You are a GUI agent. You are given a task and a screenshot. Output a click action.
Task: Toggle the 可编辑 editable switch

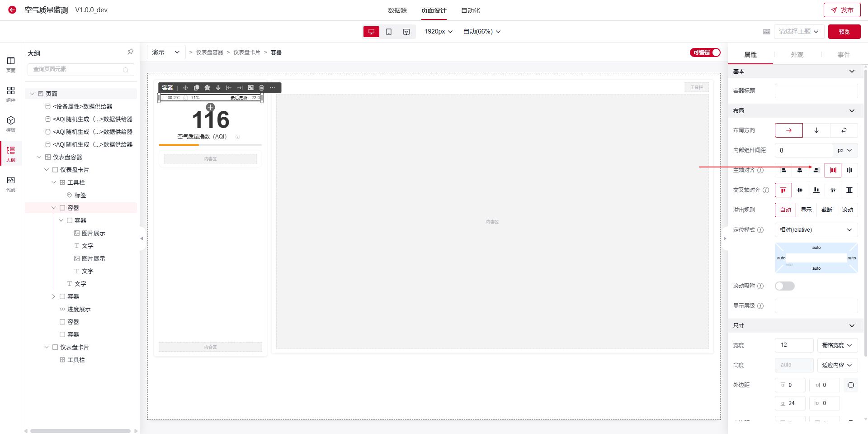[705, 52]
